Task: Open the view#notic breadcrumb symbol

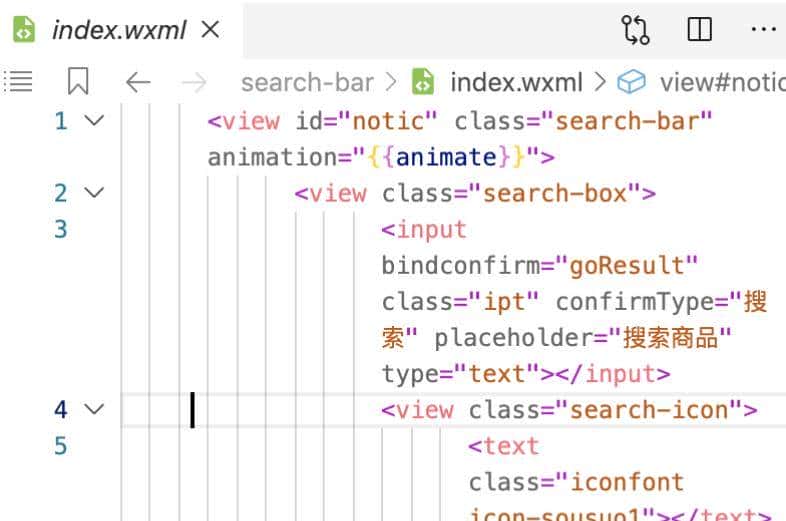Action: click(723, 82)
